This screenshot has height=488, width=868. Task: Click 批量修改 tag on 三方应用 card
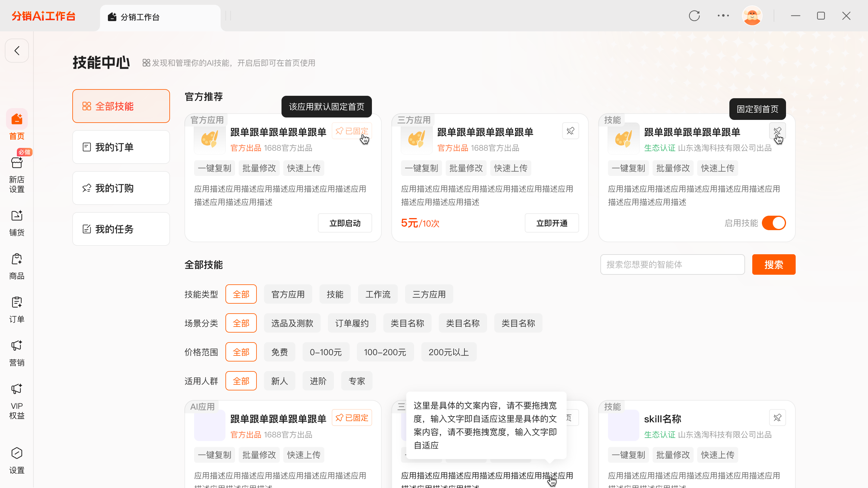[x=466, y=168]
